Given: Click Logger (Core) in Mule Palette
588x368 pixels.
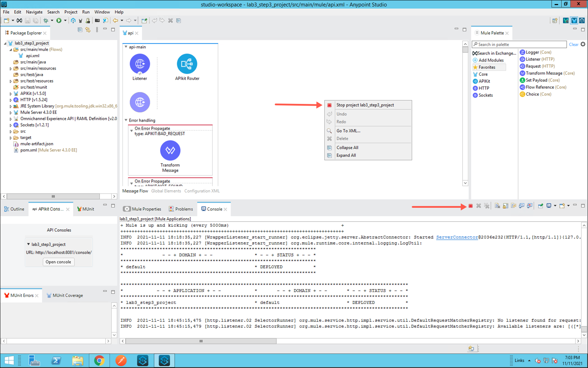Looking at the screenshot, I should (536, 52).
